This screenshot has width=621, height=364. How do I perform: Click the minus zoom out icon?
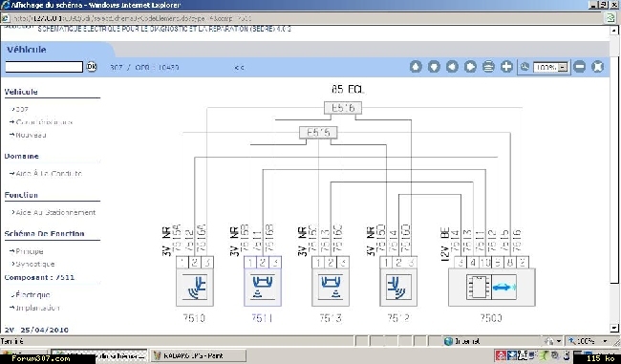pyautogui.click(x=579, y=66)
